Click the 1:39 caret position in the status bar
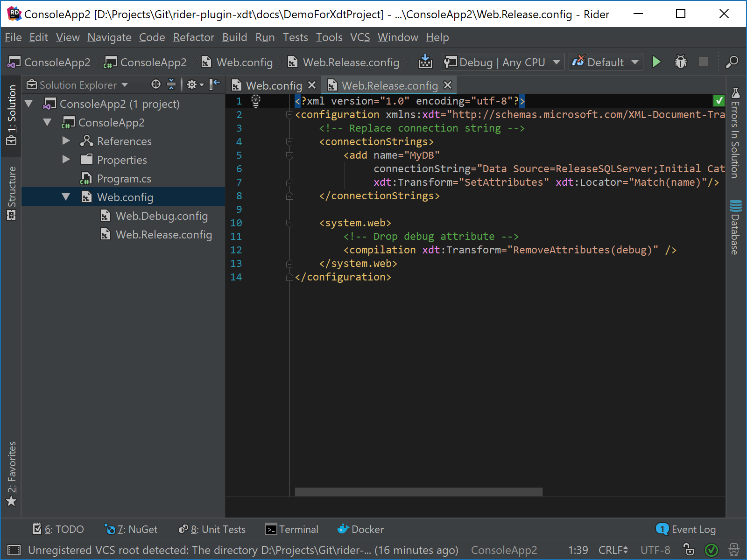This screenshot has width=747, height=560. 578,550
